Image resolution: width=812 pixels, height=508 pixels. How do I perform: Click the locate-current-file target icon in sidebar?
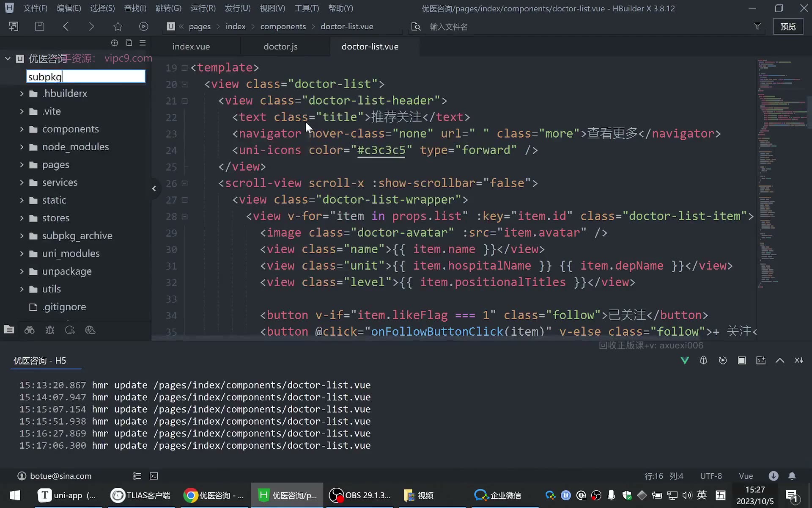[114, 43]
